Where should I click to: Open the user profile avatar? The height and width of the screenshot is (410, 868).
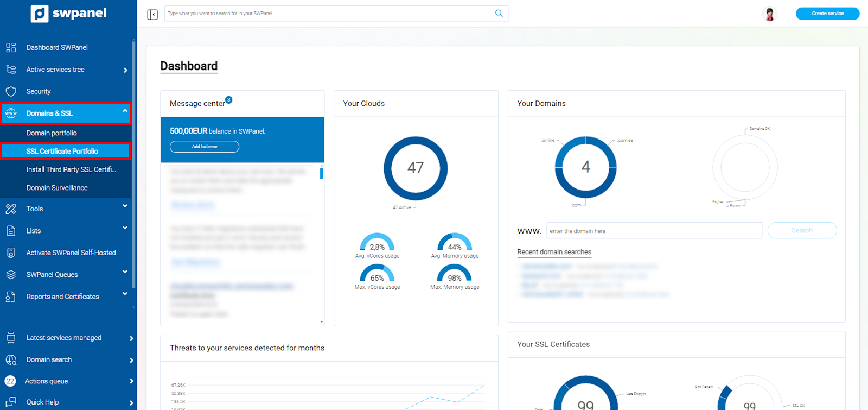769,14
